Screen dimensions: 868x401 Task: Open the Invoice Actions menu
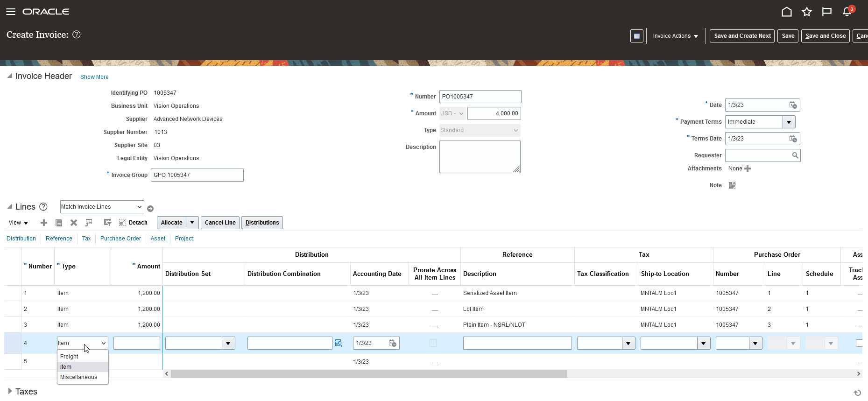(675, 36)
